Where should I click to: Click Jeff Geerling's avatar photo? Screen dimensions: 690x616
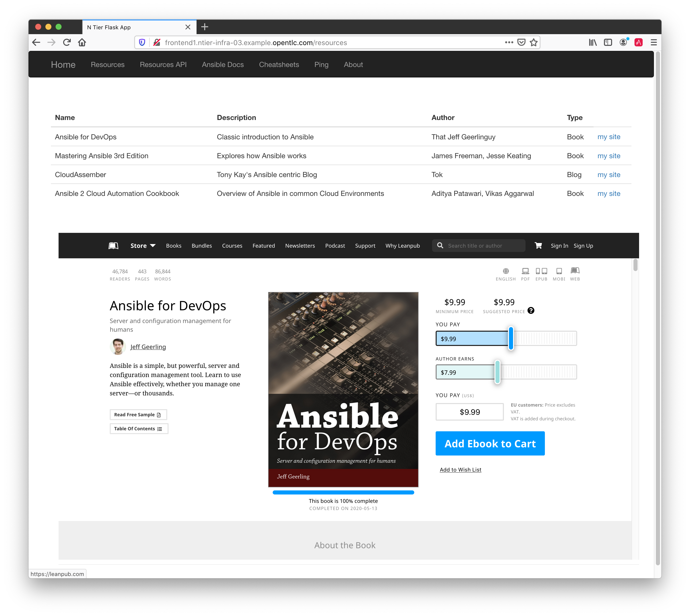(118, 346)
